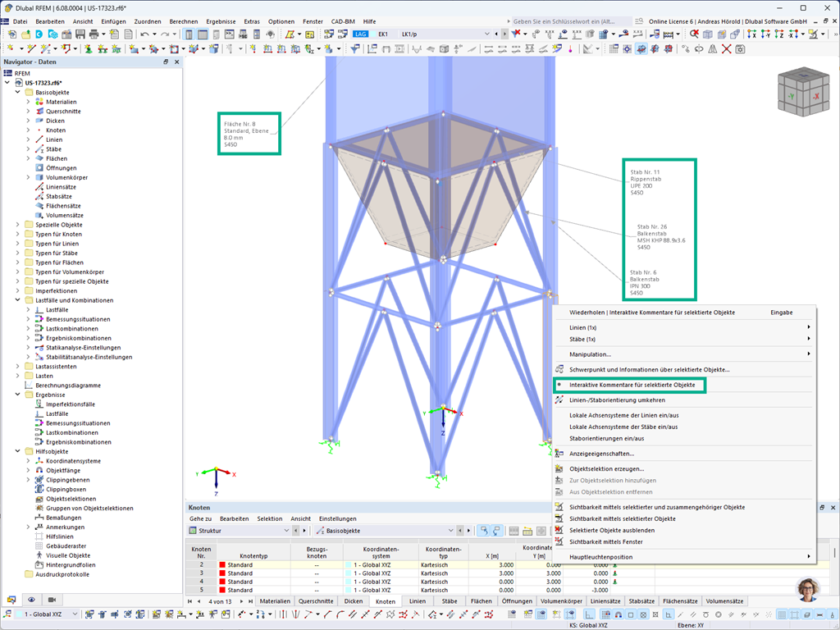
Task: Click the Redo arrow icon
Action: coord(164,34)
